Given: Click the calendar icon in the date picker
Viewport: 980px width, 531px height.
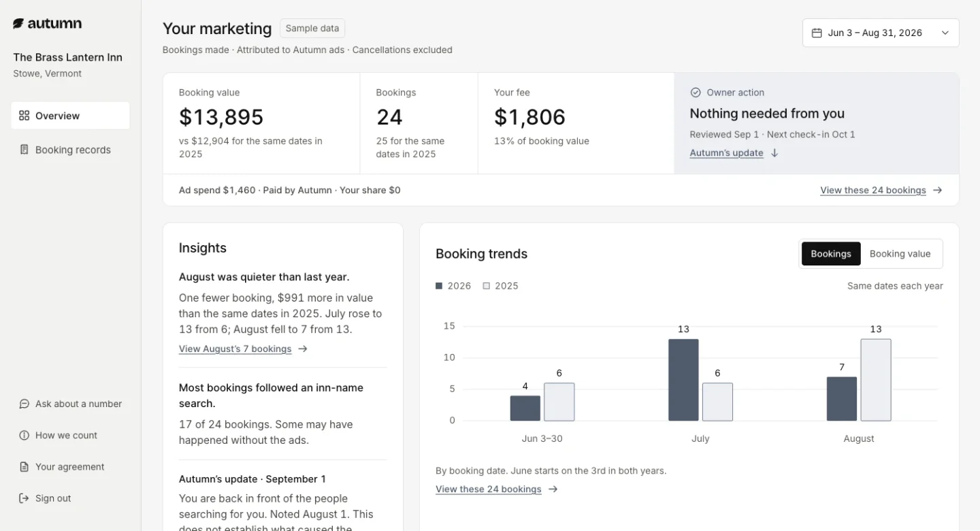Looking at the screenshot, I should pyautogui.click(x=817, y=33).
